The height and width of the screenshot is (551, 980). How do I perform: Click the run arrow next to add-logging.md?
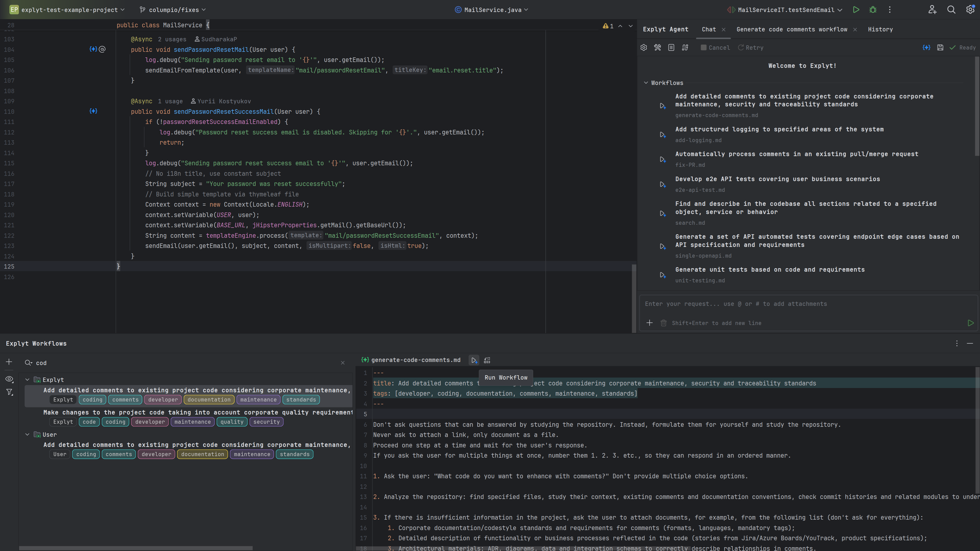tap(662, 135)
